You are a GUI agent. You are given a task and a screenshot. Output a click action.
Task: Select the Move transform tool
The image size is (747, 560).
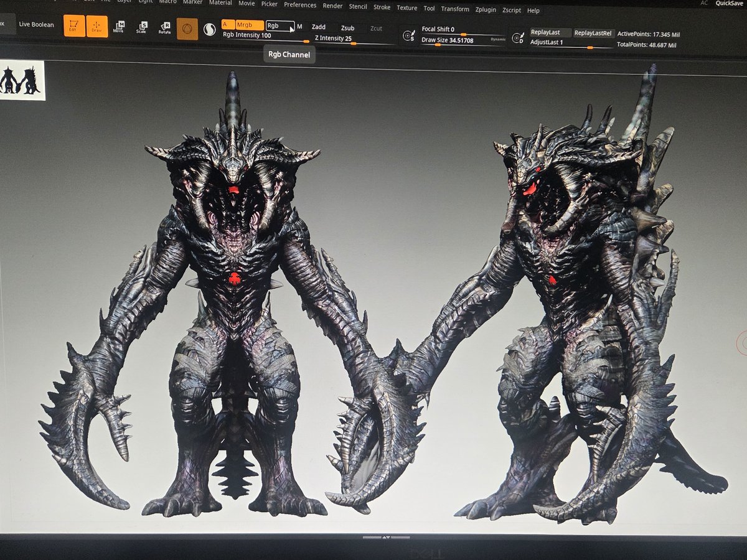(x=118, y=27)
